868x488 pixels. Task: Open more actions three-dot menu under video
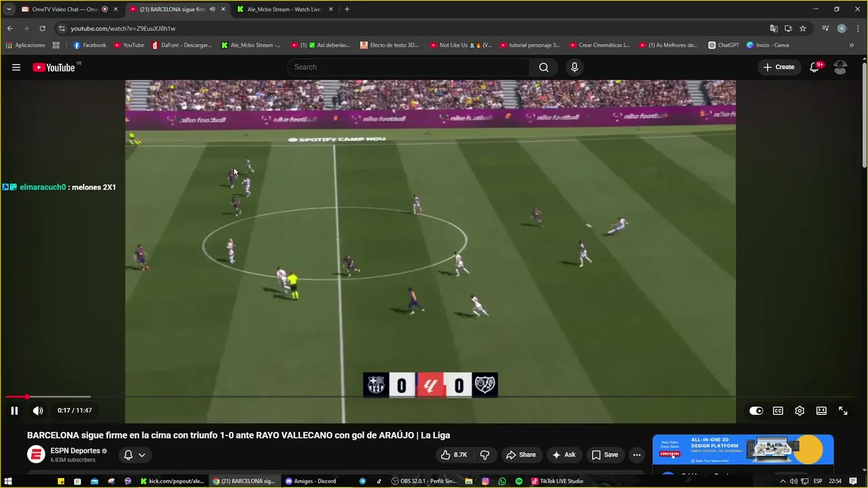point(637,455)
